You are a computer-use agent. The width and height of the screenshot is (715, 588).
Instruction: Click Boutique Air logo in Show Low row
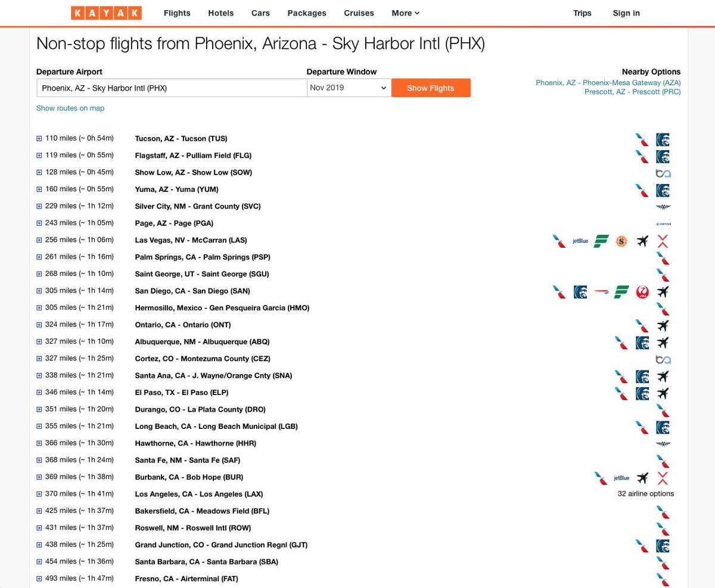point(663,173)
